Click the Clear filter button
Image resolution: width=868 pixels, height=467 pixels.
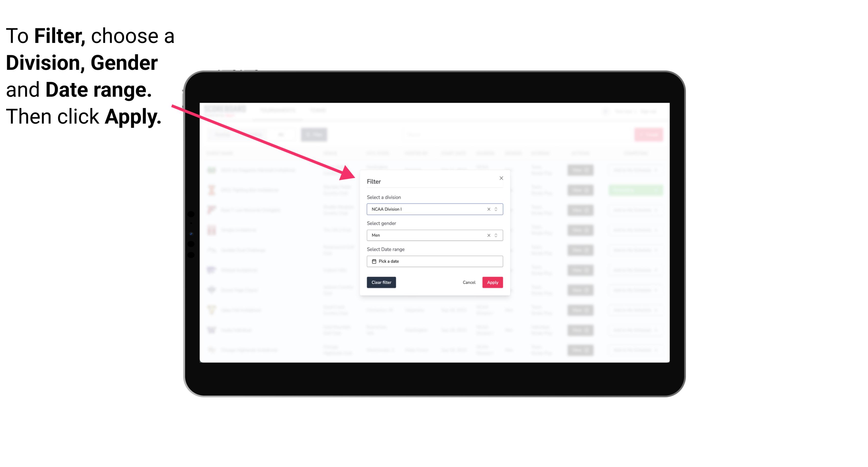pos(381,283)
